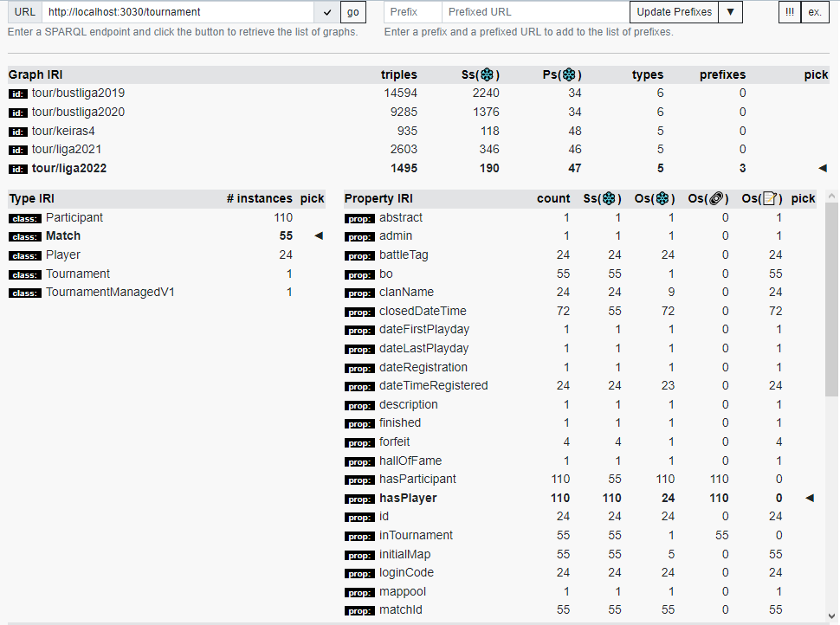Image resolution: width=840 pixels, height=625 pixels.
Task: Click the class: badge next to TournamentManagedV1
Action: click(x=24, y=293)
